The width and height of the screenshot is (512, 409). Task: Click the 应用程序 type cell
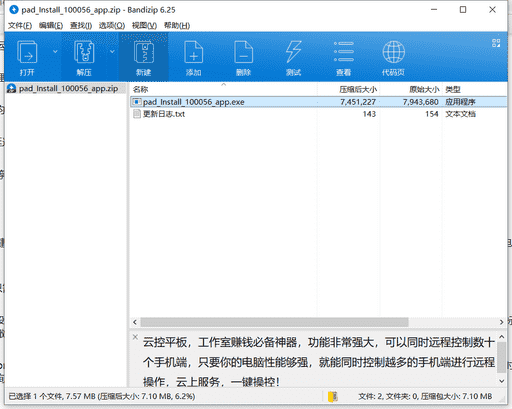pos(460,102)
